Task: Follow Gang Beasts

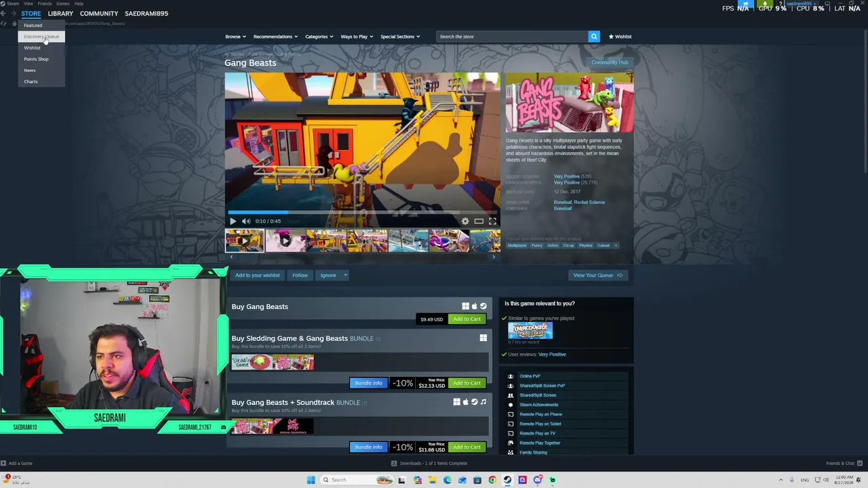Action: pyautogui.click(x=300, y=275)
